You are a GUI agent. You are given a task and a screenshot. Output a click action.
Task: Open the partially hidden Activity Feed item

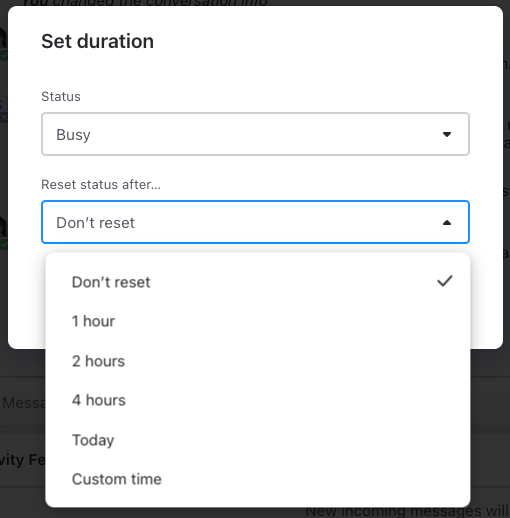pyautogui.click(x=22, y=460)
